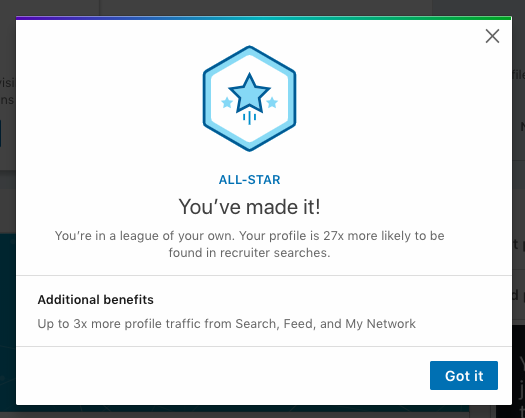Click the partially hidden blue button at left edge
525x418 pixels.
(x=1, y=133)
